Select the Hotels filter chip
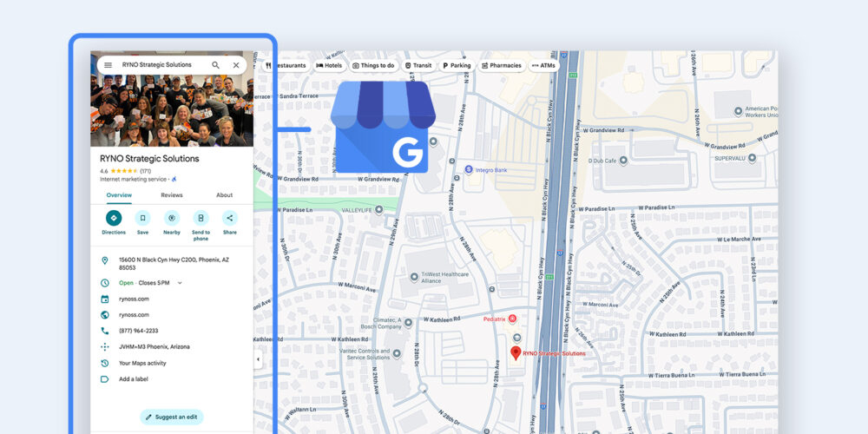 pyautogui.click(x=331, y=65)
